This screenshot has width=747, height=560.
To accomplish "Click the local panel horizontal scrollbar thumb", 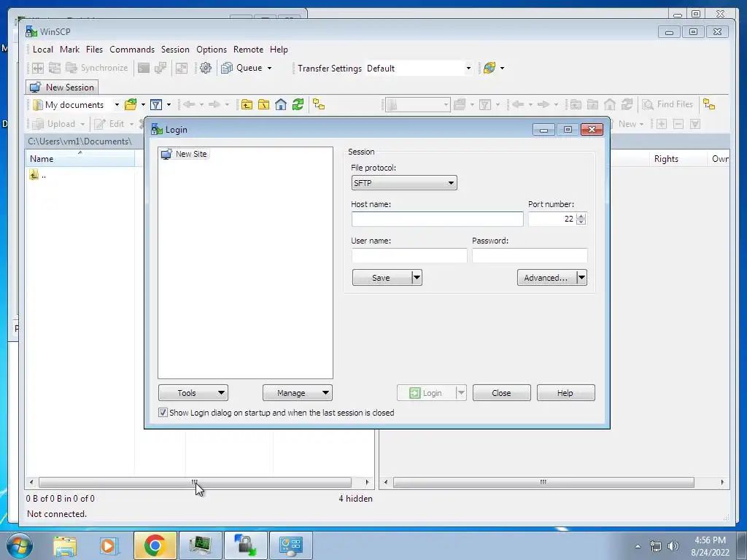I will 195,482.
